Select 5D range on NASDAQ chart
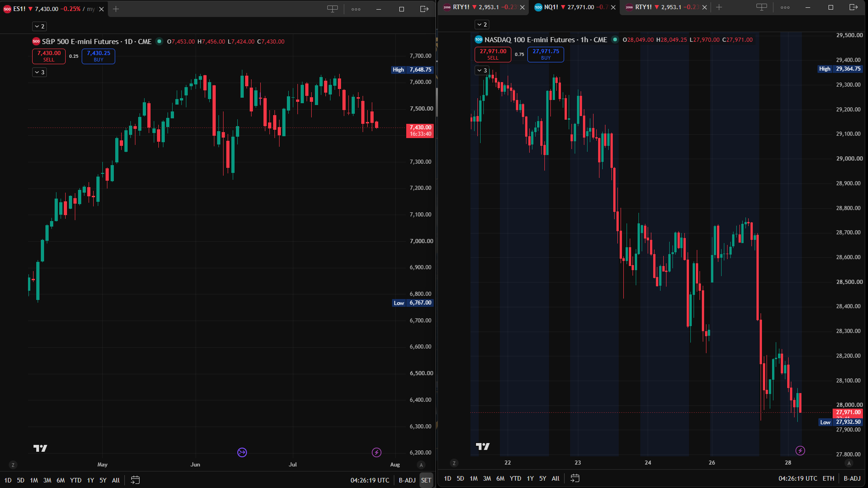This screenshot has width=868, height=488. [460, 478]
